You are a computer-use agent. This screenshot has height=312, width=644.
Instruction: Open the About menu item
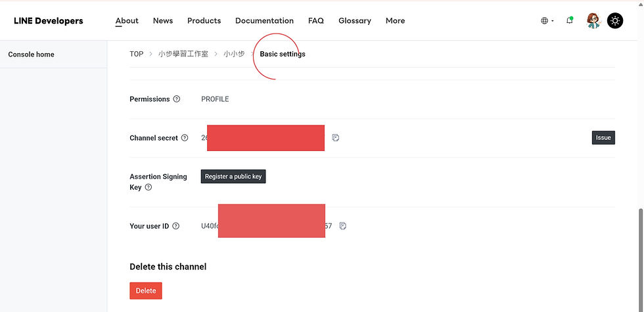(127, 20)
